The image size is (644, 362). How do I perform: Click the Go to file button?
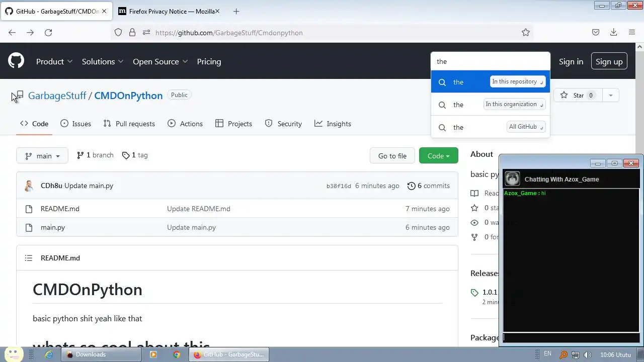point(392,156)
